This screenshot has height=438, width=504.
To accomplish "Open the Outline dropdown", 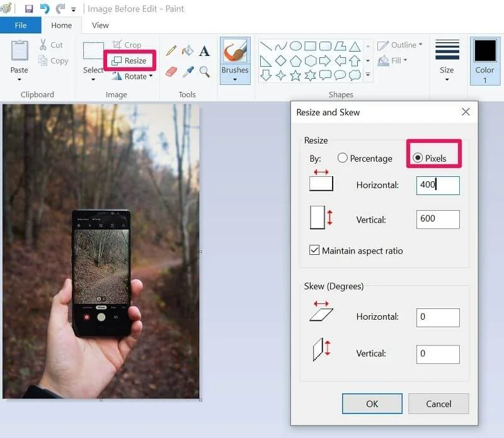I will click(400, 45).
